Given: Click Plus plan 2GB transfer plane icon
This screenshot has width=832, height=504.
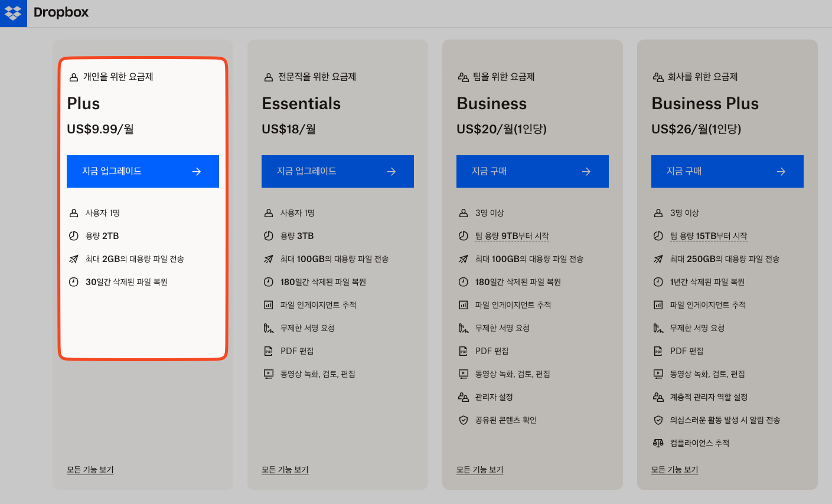Looking at the screenshot, I should click(74, 259).
